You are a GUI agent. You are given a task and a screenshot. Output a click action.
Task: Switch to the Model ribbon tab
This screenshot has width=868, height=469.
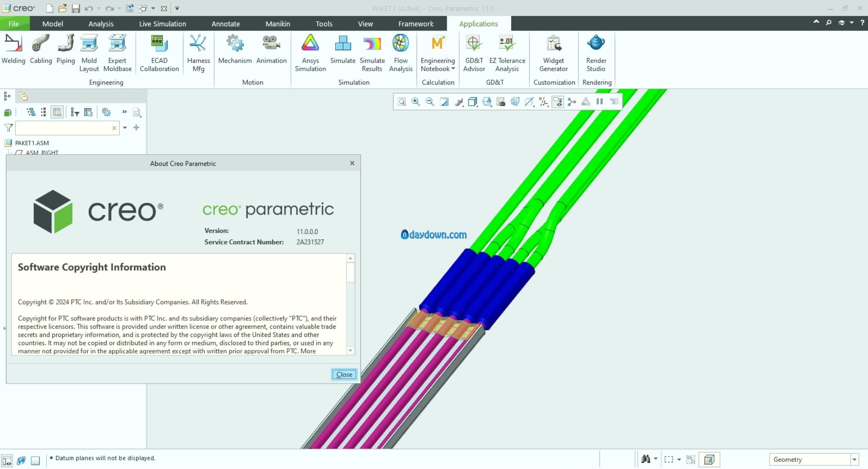tap(52, 24)
